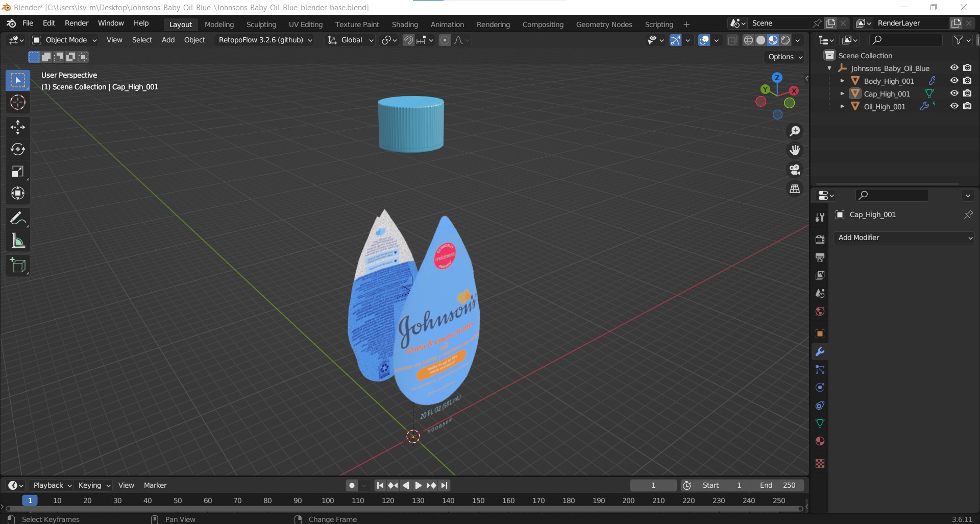Image resolution: width=980 pixels, height=524 pixels.
Task: Select the Select Box tool
Action: click(x=18, y=81)
